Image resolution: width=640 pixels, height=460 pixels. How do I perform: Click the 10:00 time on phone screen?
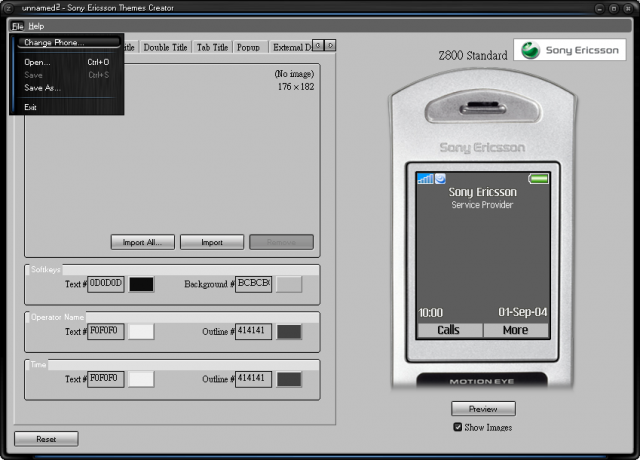[431, 313]
